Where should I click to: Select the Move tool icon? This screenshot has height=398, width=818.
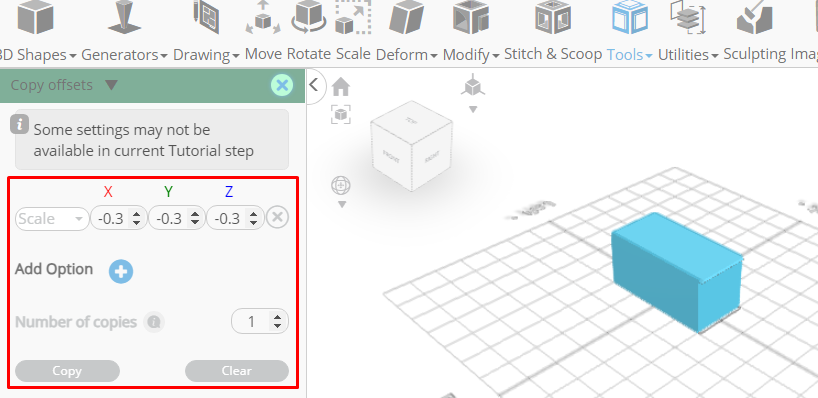[263, 17]
